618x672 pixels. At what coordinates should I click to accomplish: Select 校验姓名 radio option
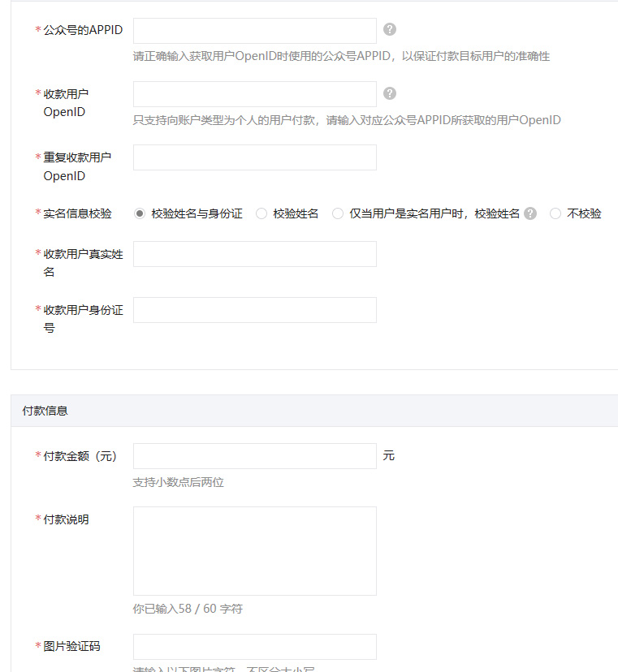(261, 213)
